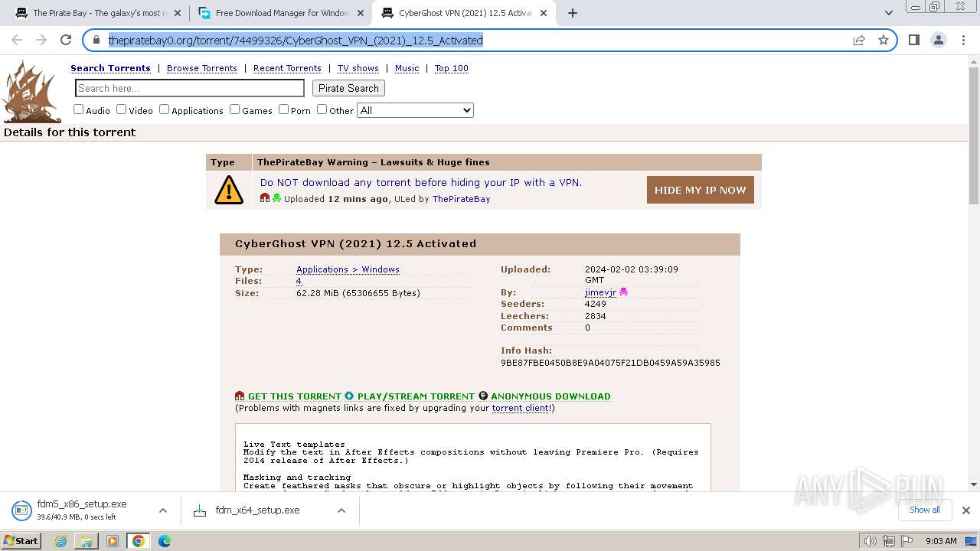
Task: Click ANONYMOUS DOWNLOAD link
Action: click(550, 396)
